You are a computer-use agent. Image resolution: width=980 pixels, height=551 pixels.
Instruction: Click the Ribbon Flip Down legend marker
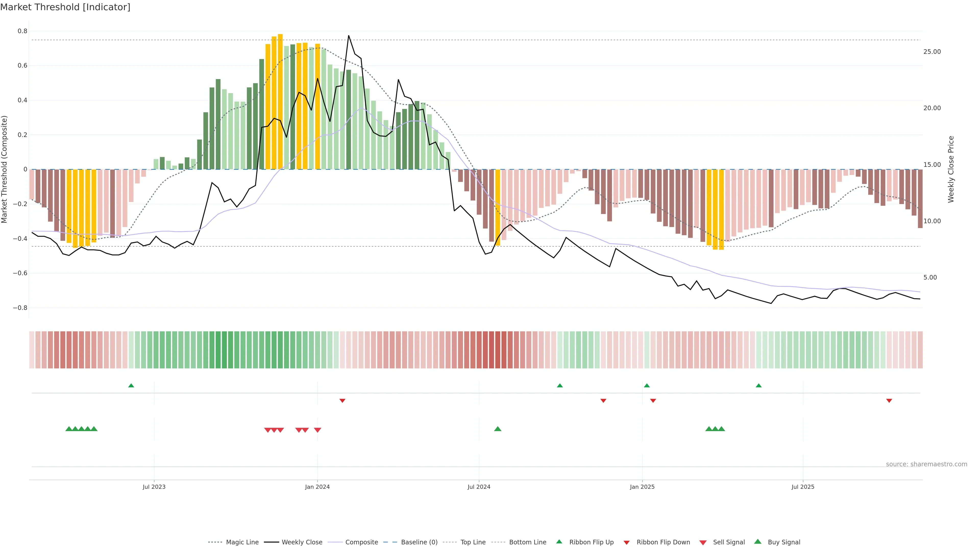[x=627, y=543]
